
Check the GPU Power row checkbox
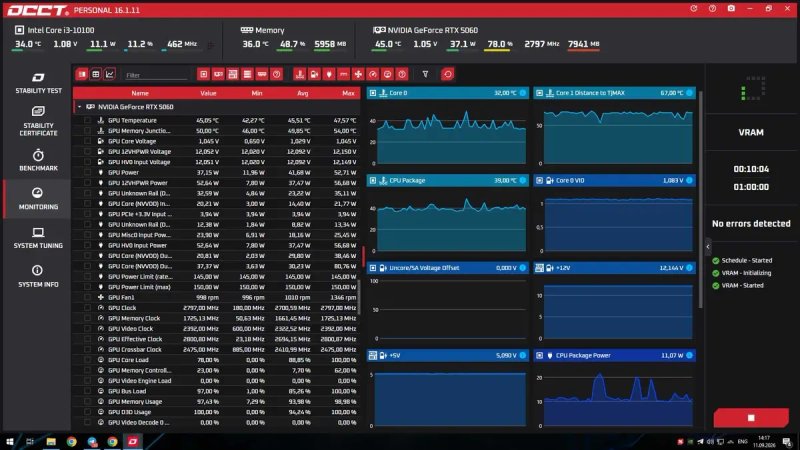point(87,172)
